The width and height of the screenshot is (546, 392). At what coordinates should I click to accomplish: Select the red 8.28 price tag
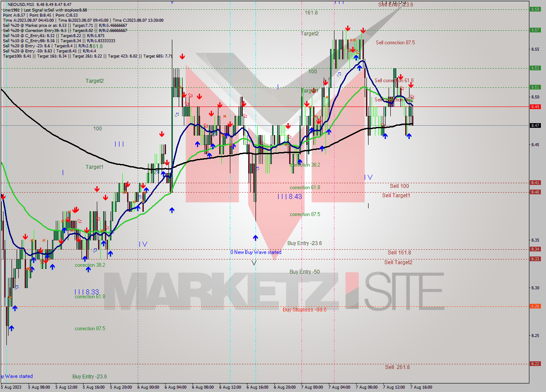click(x=535, y=306)
